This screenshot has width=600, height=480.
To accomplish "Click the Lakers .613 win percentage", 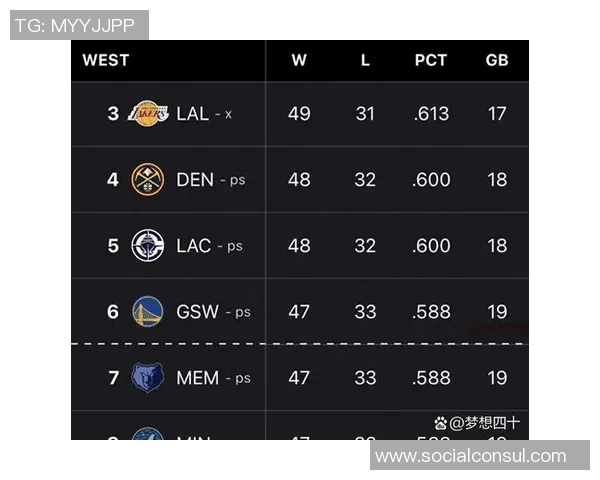I will (x=431, y=114).
